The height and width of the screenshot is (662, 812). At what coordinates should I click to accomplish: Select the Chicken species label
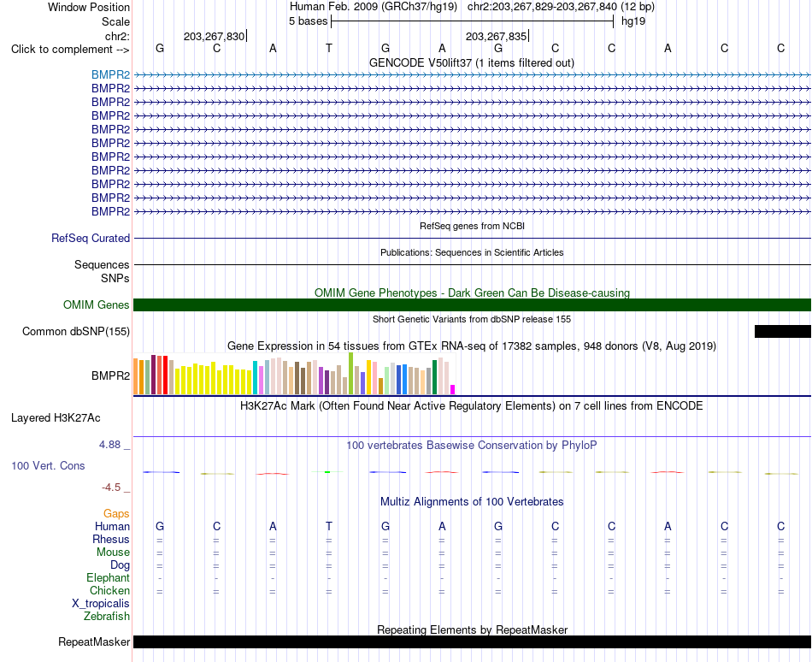[109, 590]
